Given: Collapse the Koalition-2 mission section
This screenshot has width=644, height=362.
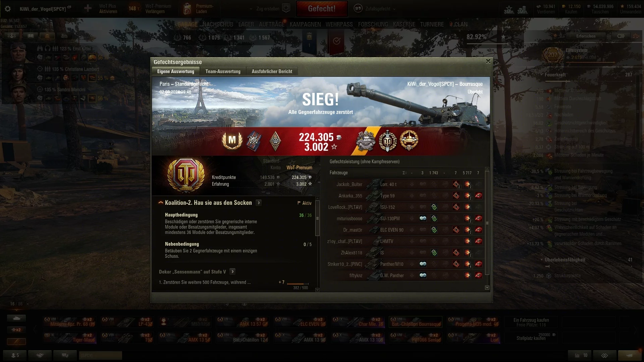Looking at the screenshot, I should [x=161, y=203].
